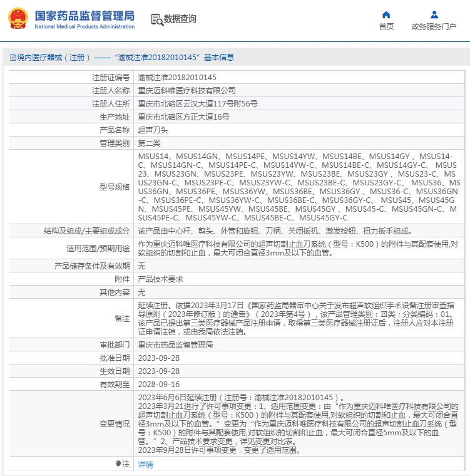Image resolution: width=470 pixels, height=476 pixels.
Task: Open the 数据查询 search icon
Action: point(157,19)
